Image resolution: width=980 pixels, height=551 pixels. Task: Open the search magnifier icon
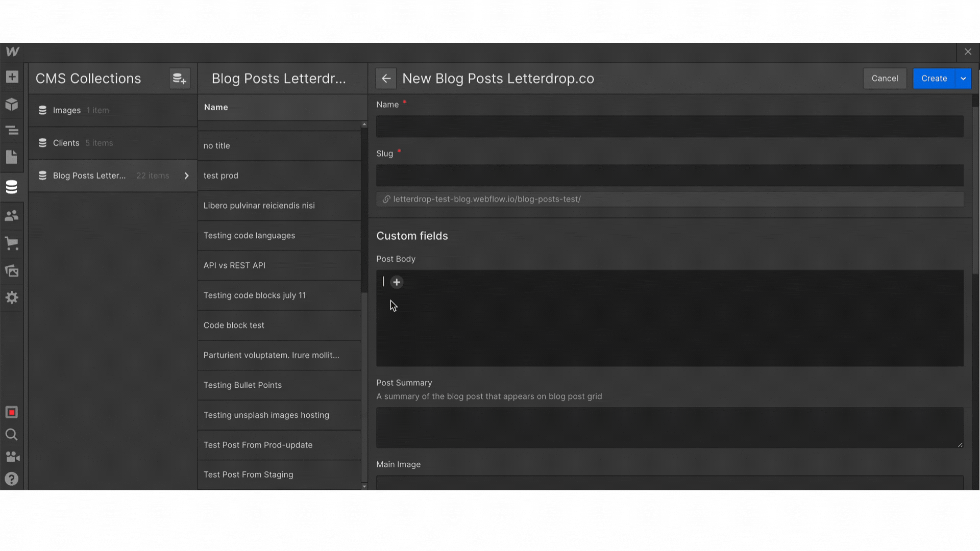coord(12,435)
